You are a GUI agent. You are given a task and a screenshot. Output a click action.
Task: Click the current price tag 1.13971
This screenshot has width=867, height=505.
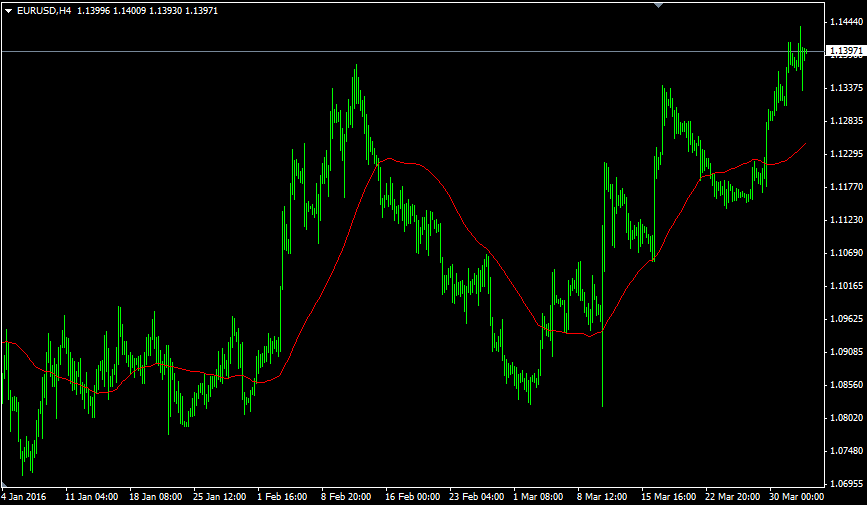(846, 51)
